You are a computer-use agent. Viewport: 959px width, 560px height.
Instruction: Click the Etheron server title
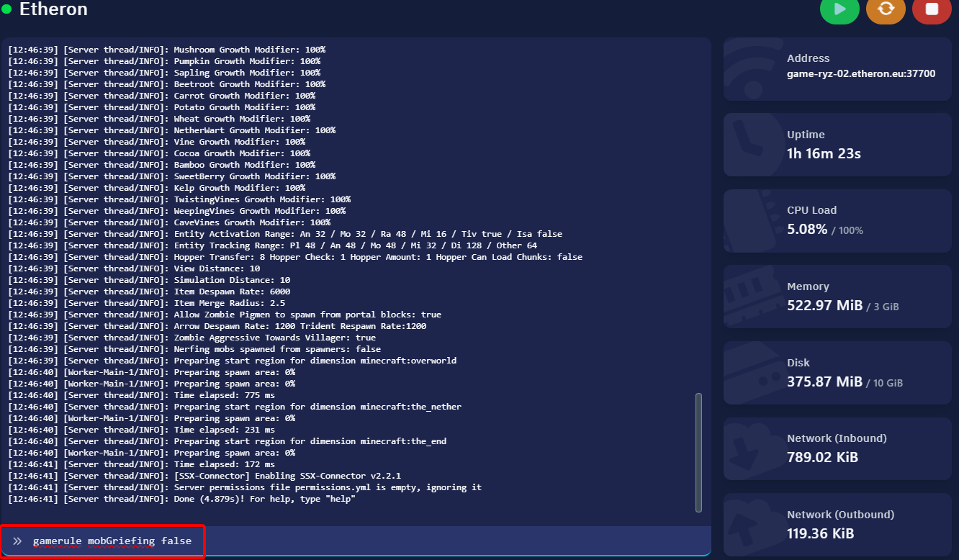(53, 9)
